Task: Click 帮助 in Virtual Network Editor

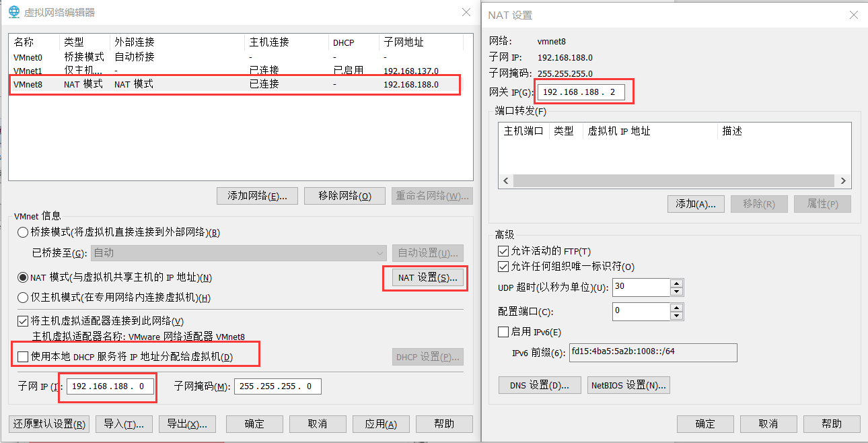Action: click(x=444, y=423)
